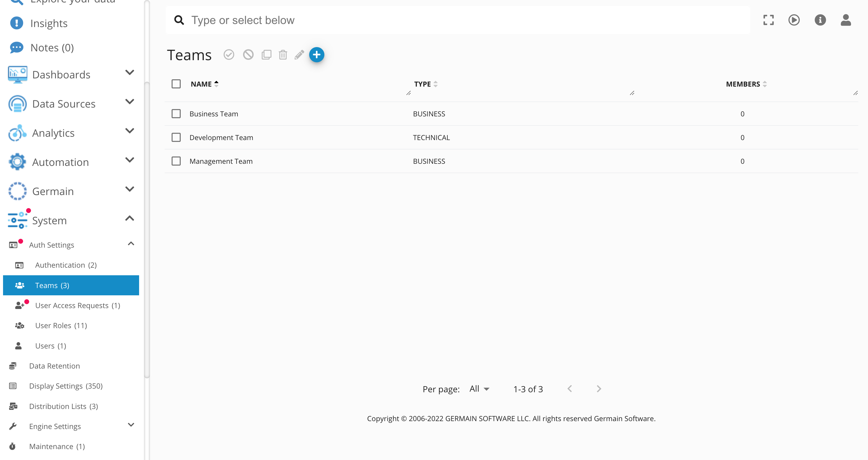
Task: Go to Distribution Lists menu item
Action: click(x=63, y=407)
